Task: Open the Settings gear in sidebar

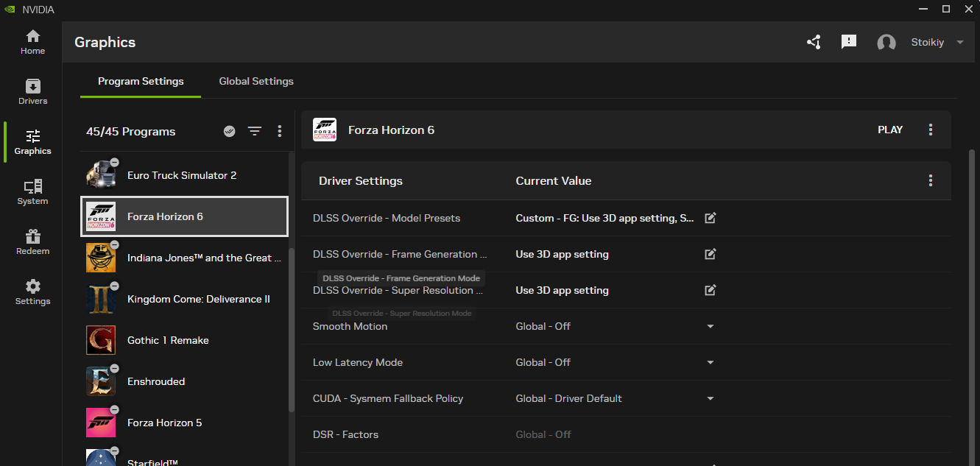Action: (x=32, y=292)
